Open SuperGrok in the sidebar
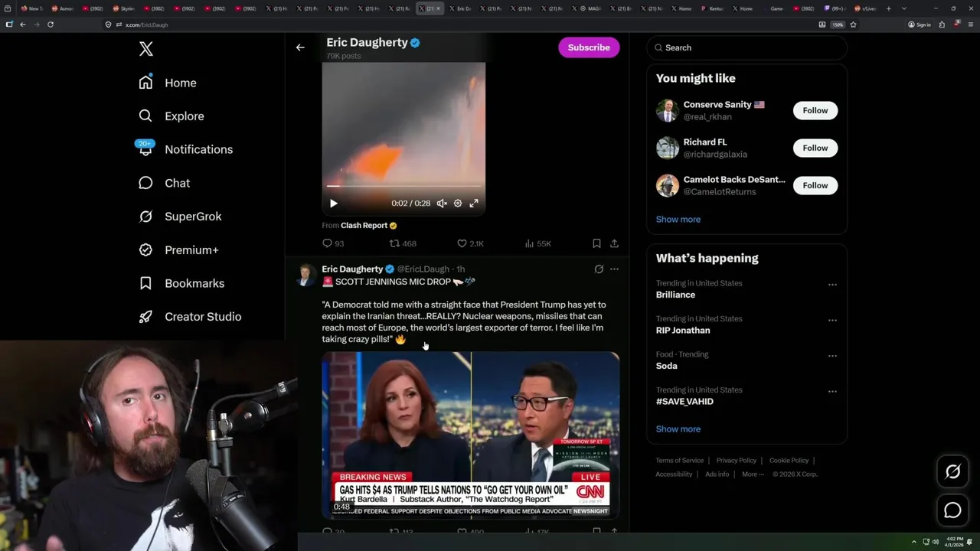This screenshot has height=551, width=980. point(180,217)
